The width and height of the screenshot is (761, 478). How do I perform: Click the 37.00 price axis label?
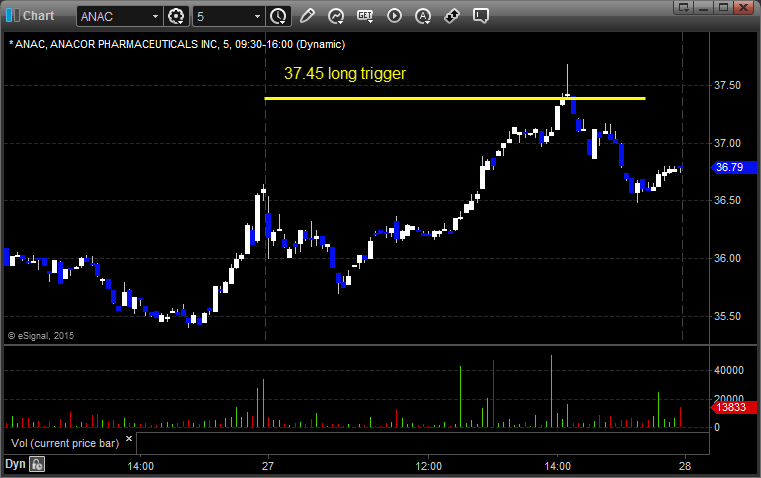point(728,143)
